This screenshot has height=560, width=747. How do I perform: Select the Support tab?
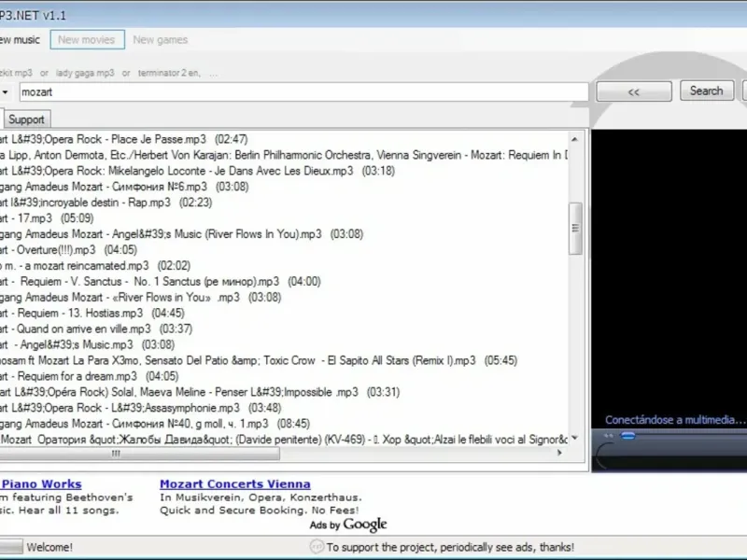[x=26, y=119]
